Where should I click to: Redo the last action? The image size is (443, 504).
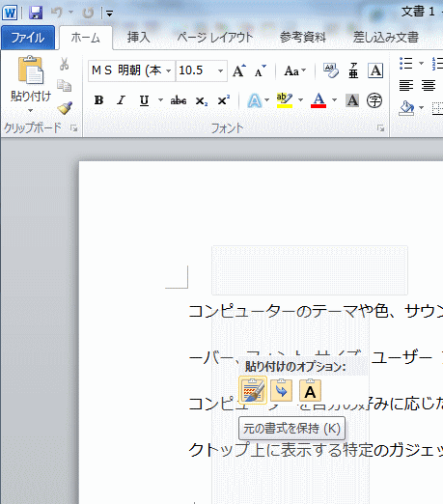click(x=88, y=13)
